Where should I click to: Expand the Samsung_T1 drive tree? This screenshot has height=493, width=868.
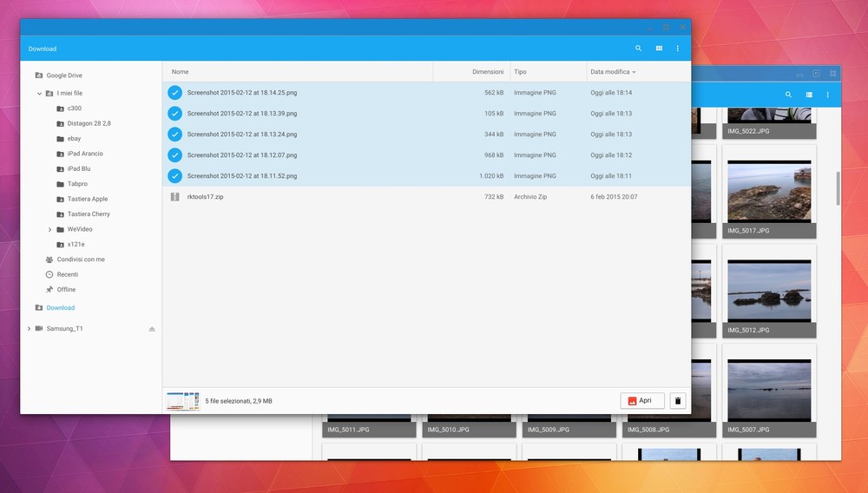pos(29,329)
